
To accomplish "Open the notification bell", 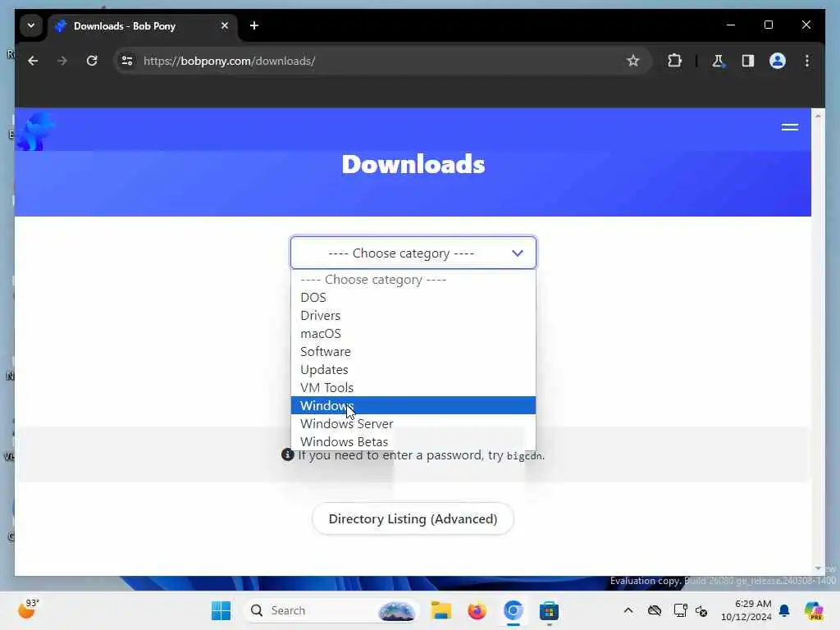I will 784,610.
